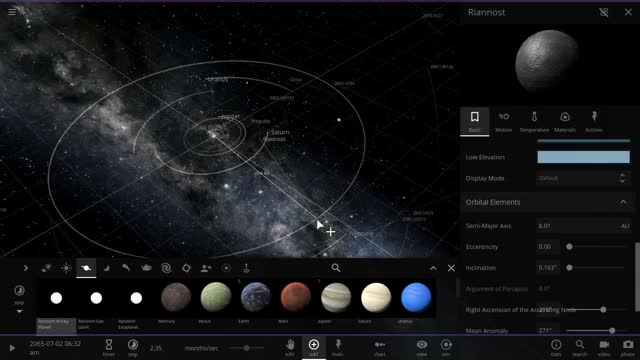Start video recording

[604, 347]
